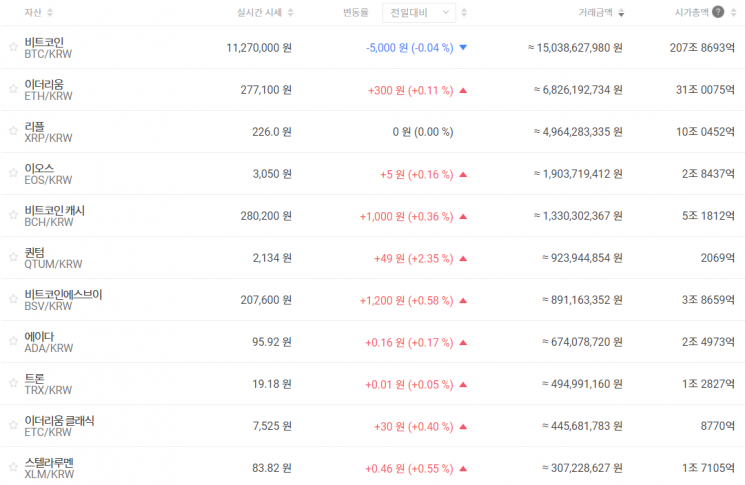Click the 자산 column header
The height and width of the screenshot is (485, 745).
33,13
